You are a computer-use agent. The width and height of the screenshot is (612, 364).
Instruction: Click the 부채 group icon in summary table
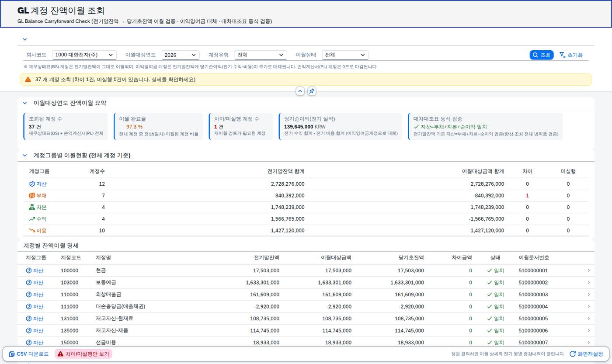point(32,196)
